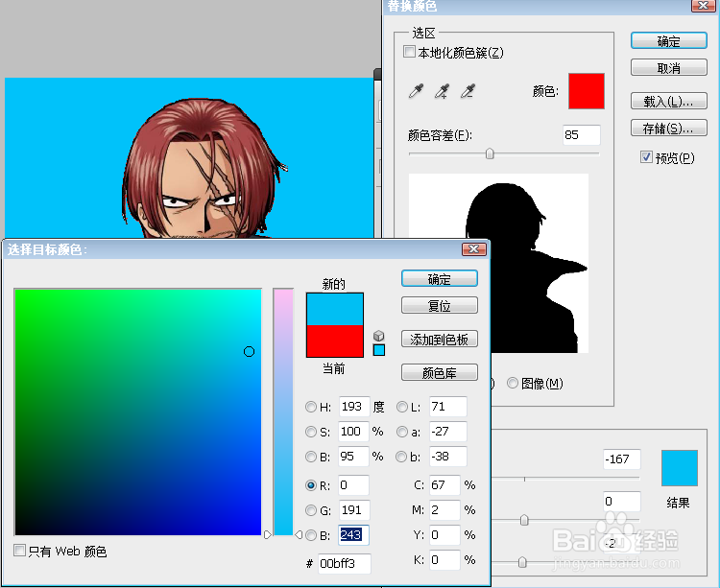Select the eyedropper tool in Replace Color
Screen dimensions: 720x588
pos(416,91)
